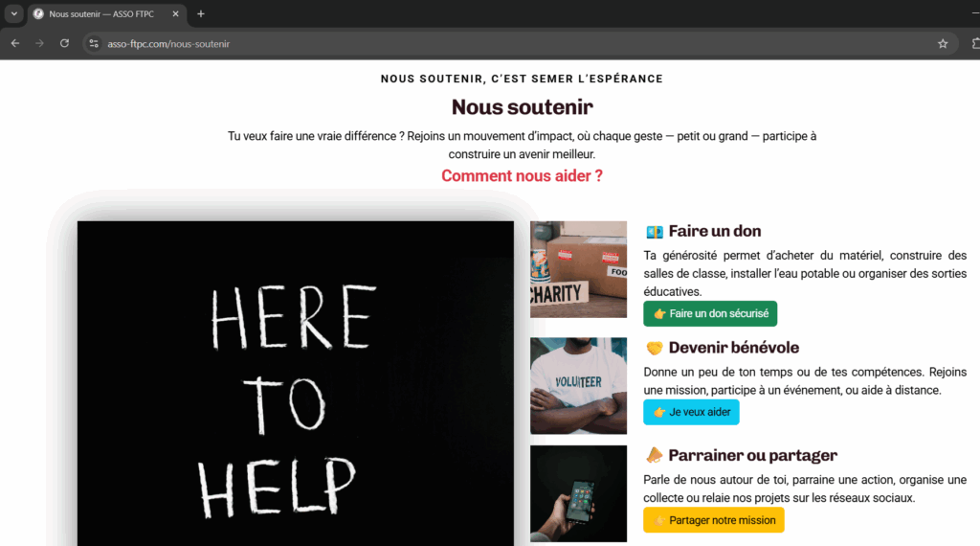
Task: Click the money icon beside Faire un don
Action: (655, 232)
